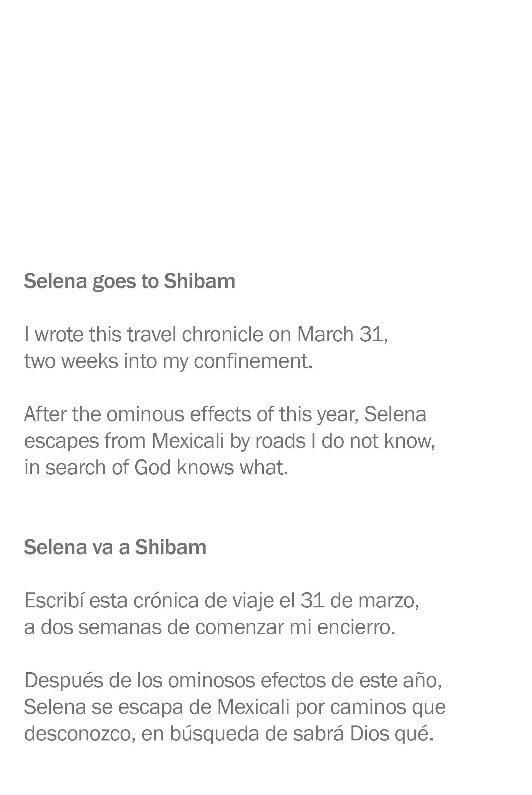This screenshot has height=795, width=532.
Task: Click the line starting "After the ominous effects"
Action: pyautogui.click(x=225, y=414)
